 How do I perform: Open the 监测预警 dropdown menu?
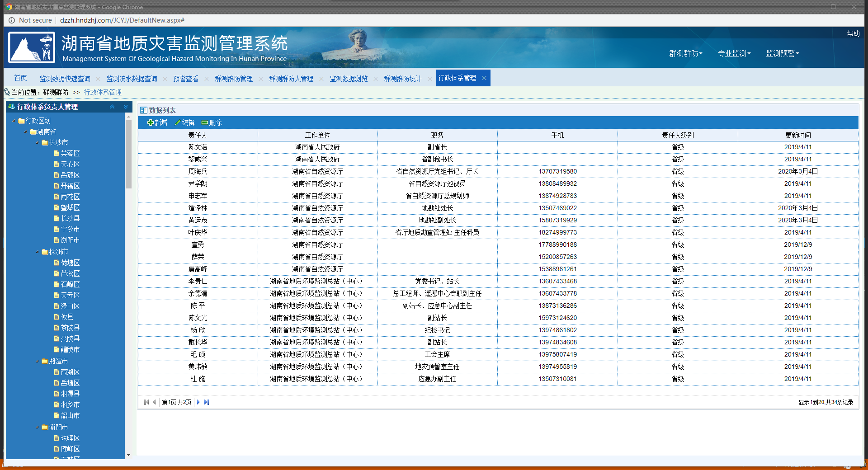pos(782,53)
